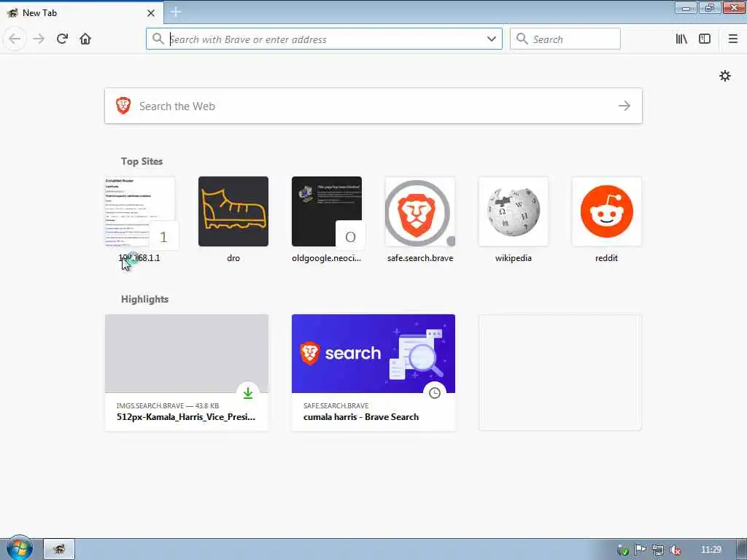Open the 'cumala harris - Brave Search' highlight
Screen dimensions: 747x560
coord(373,373)
